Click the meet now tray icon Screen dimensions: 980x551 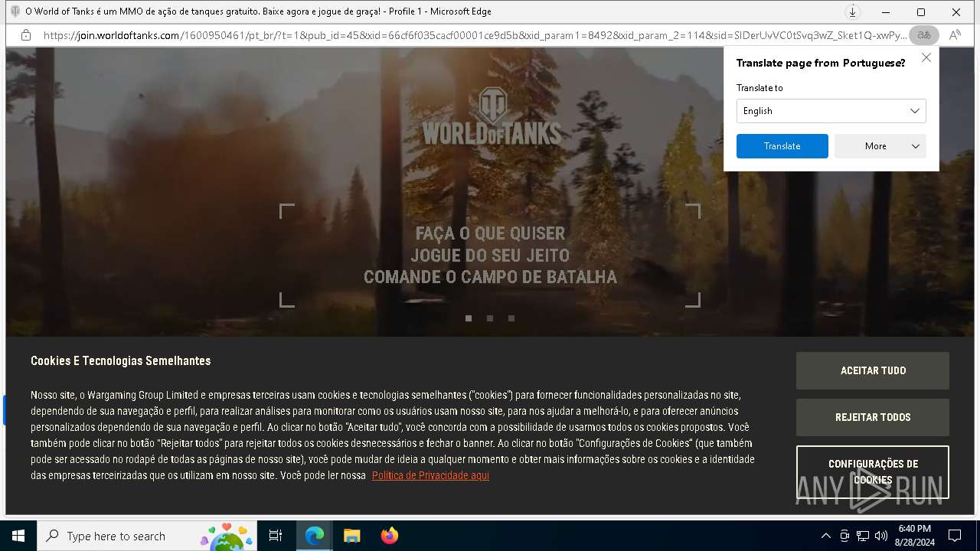click(x=844, y=536)
